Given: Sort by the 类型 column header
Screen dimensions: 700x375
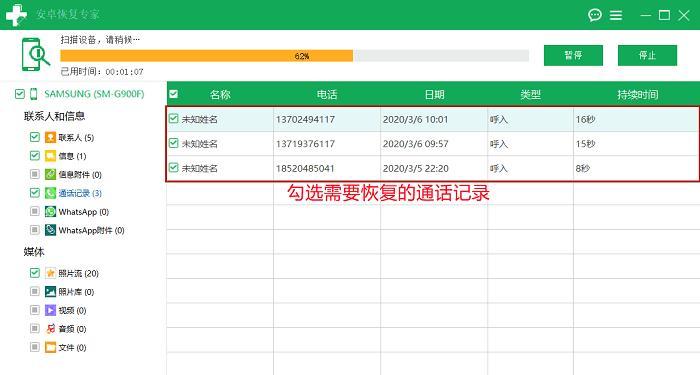Looking at the screenshot, I should [x=530, y=95].
